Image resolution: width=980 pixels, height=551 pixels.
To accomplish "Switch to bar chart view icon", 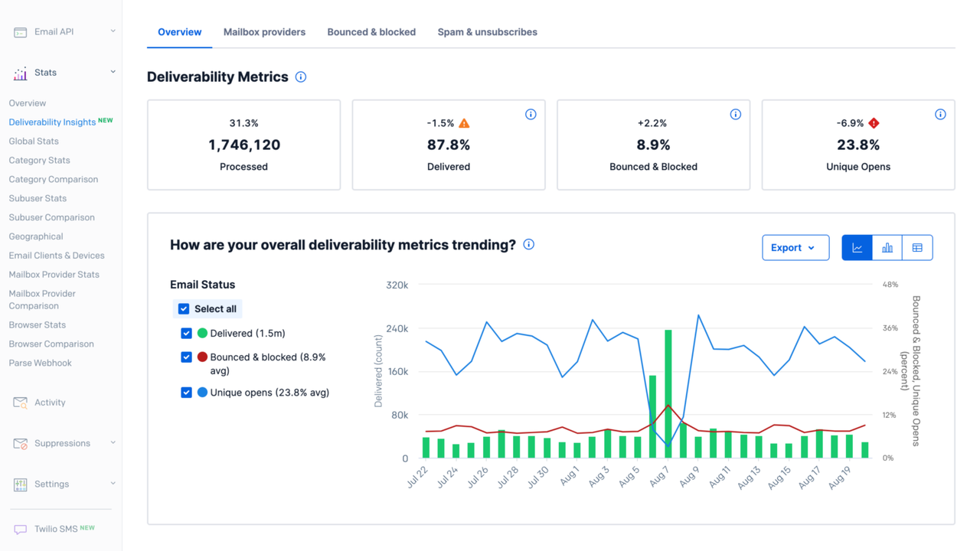I will [887, 248].
